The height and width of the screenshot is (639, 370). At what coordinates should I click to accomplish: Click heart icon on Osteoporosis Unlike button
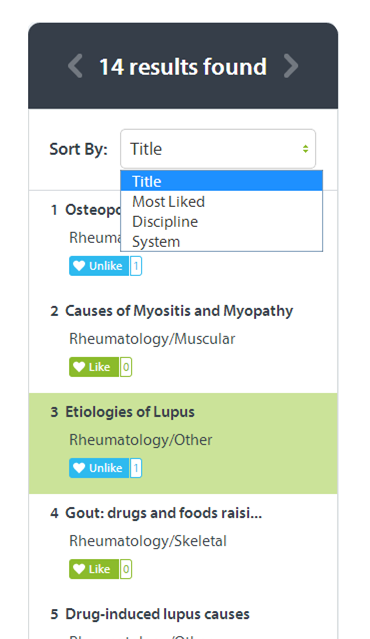[x=78, y=266]
